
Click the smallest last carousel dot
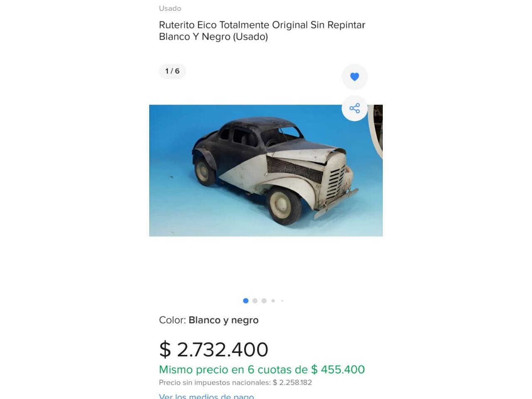282,301
